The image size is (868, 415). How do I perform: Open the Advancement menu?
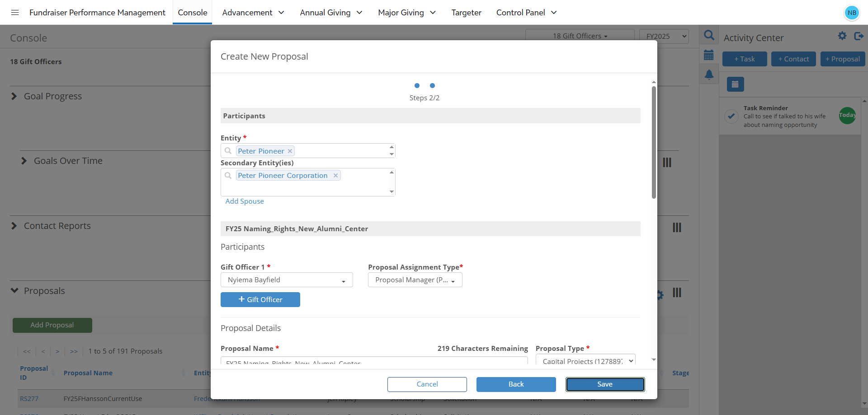pos(253,13)
